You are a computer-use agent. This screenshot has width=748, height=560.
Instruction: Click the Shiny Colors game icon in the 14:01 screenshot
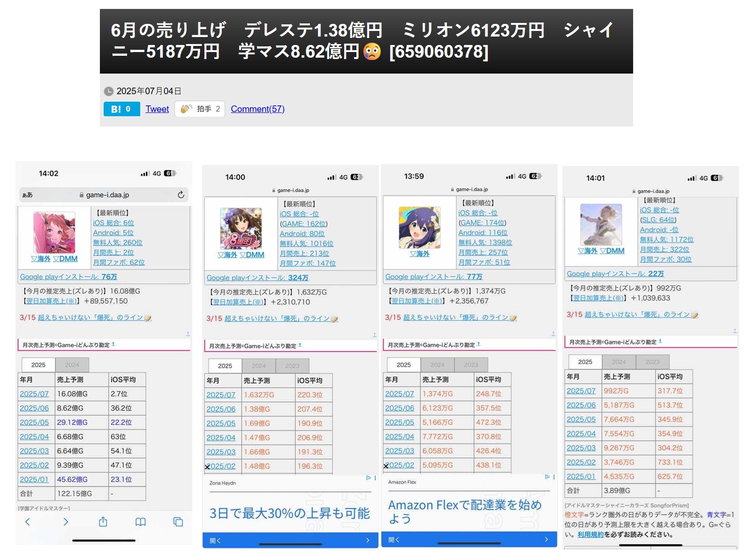(601, 224)
